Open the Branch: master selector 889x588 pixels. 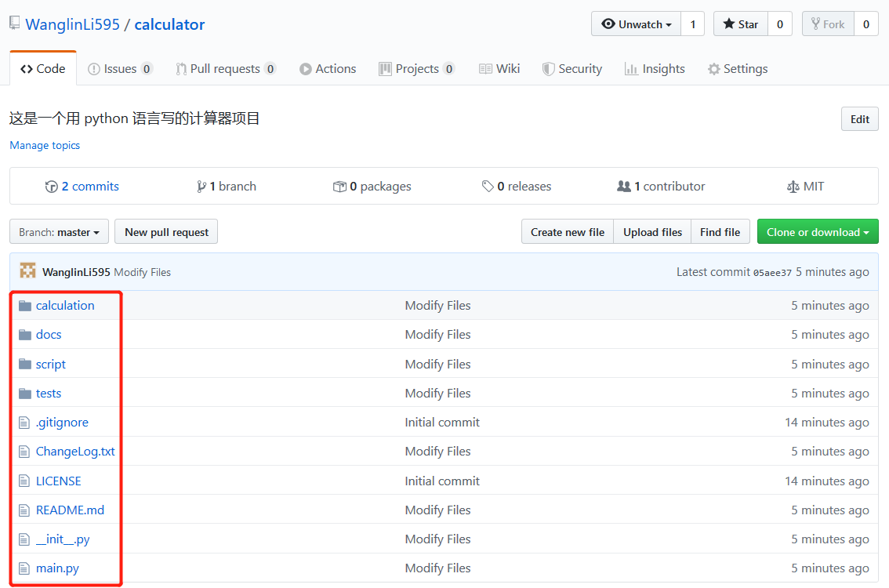tap(59, 232)
